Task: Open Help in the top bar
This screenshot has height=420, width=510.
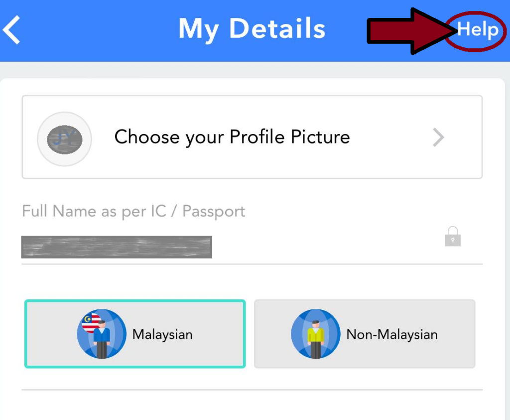Action: coord(478,30)
